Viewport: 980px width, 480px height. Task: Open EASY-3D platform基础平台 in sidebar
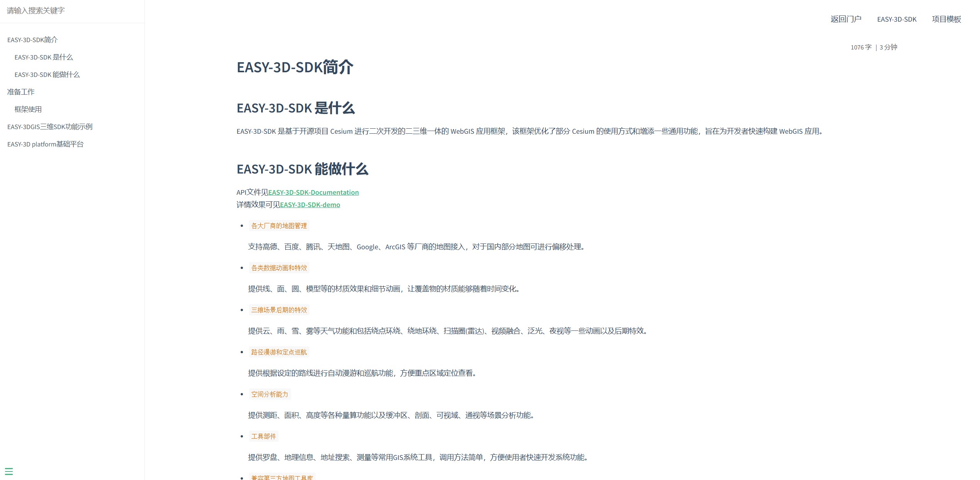click(46, 144)
